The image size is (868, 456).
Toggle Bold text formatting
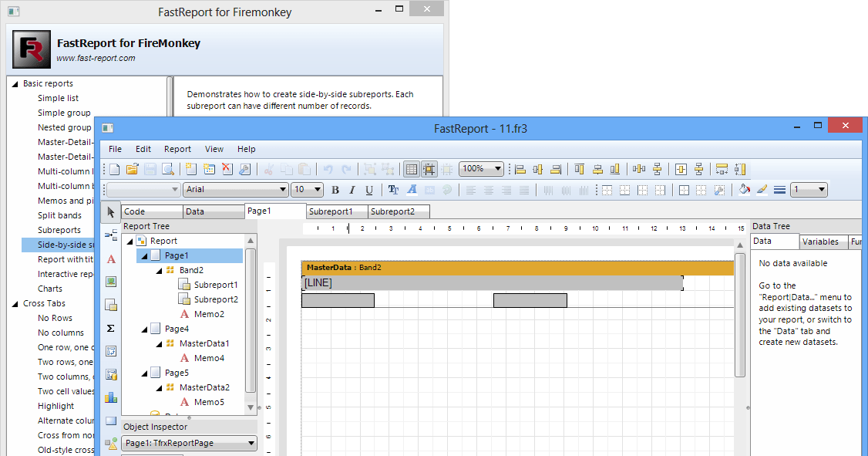point(335,190)
